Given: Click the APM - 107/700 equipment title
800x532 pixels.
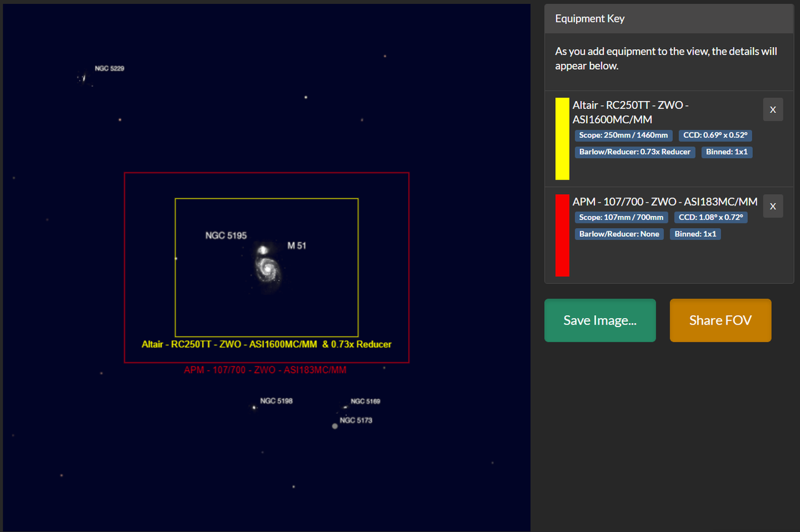Looking at the screenshot, I should coord(665,201).
